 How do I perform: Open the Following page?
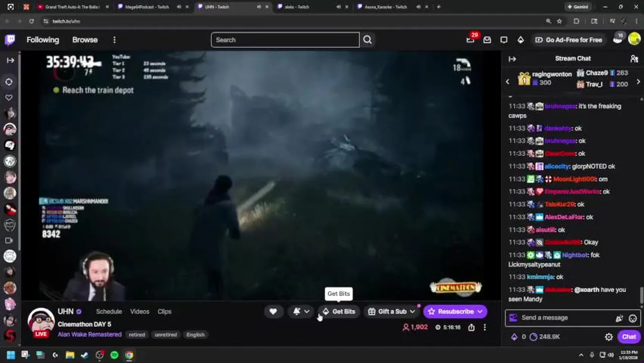43,40
